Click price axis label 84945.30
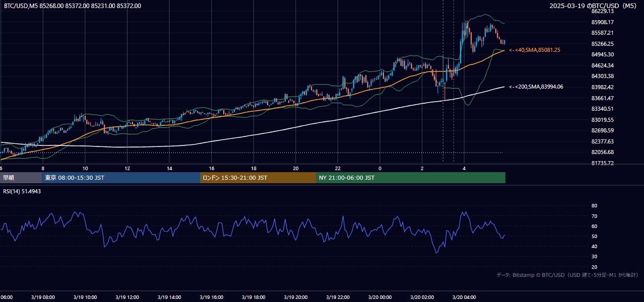Screen dimensions: 644x302 click(603, 54)
